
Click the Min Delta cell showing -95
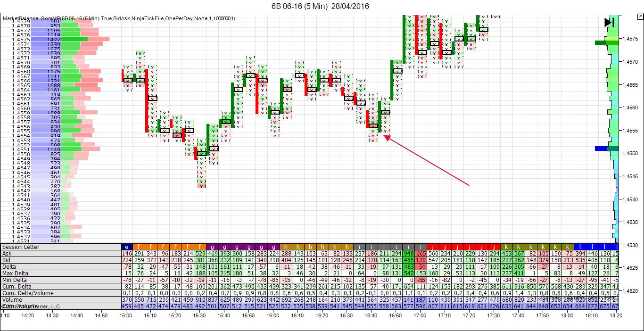[x=593, y=280]
